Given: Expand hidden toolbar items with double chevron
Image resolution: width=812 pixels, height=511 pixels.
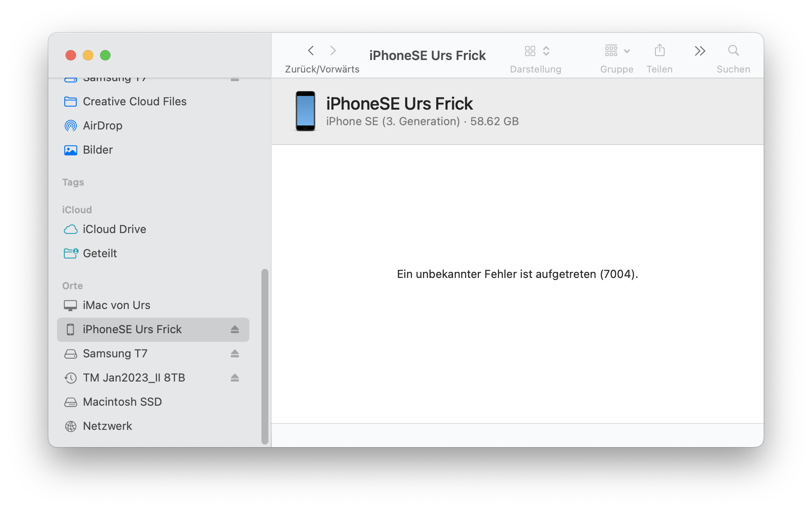Looking at the screenshot, I should (700, 51).
